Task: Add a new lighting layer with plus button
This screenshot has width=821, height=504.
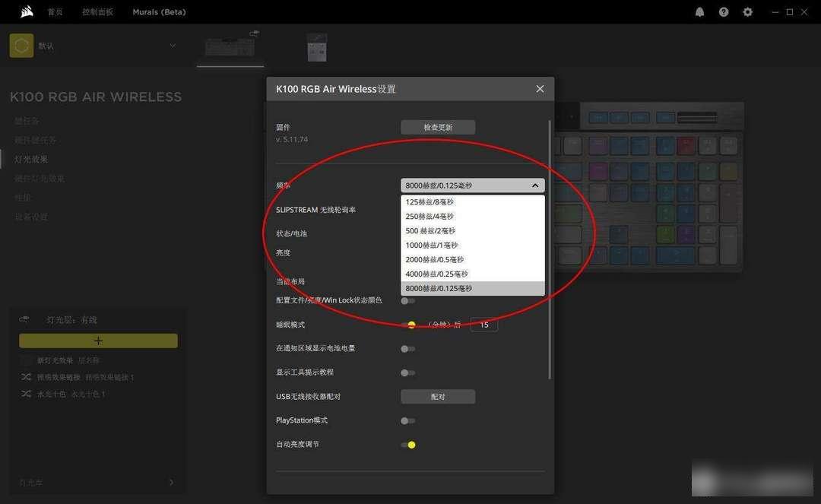Action: [x=98, y=341]
